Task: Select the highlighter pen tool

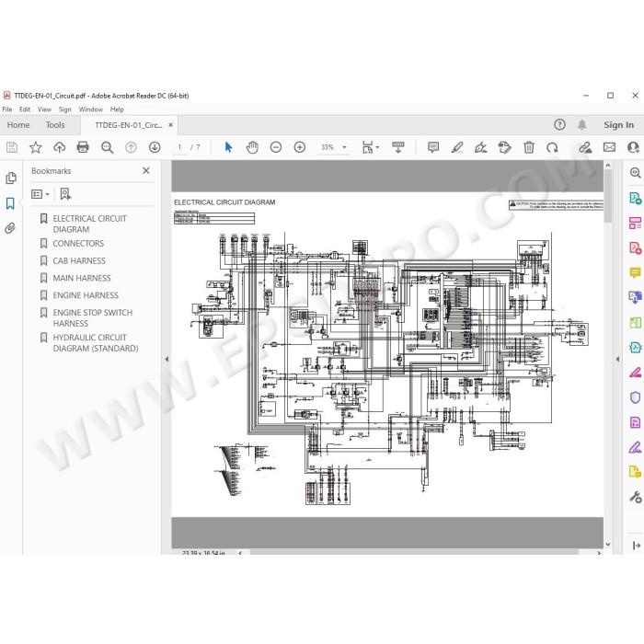Action: 456,147
